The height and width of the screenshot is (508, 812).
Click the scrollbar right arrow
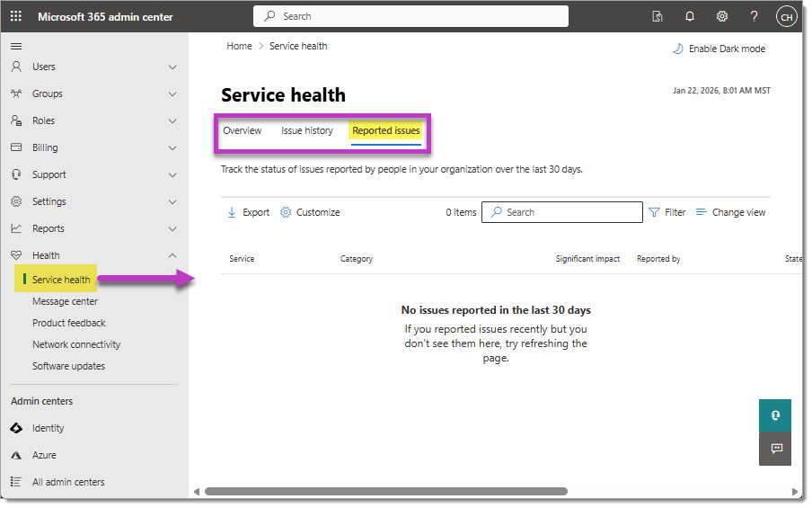click(x=795, y=492)
